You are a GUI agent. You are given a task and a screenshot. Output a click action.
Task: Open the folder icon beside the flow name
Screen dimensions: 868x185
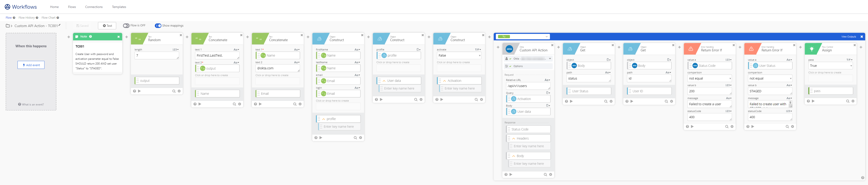pos(8,26)
